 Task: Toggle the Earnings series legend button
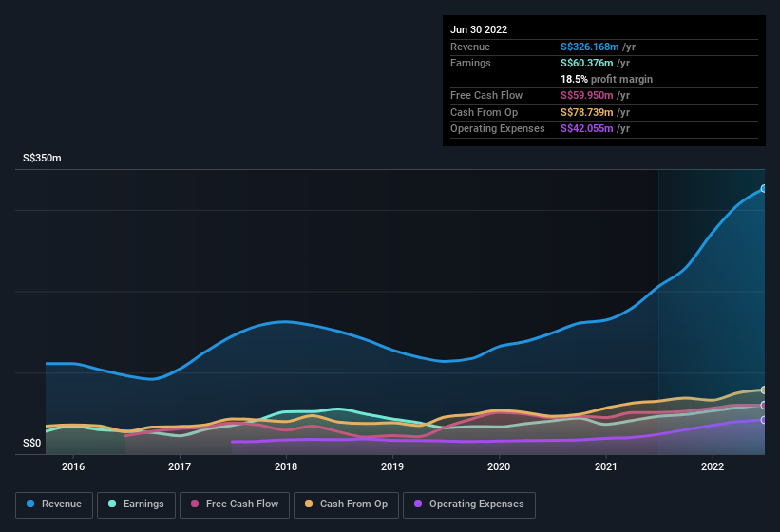(136, 505)
